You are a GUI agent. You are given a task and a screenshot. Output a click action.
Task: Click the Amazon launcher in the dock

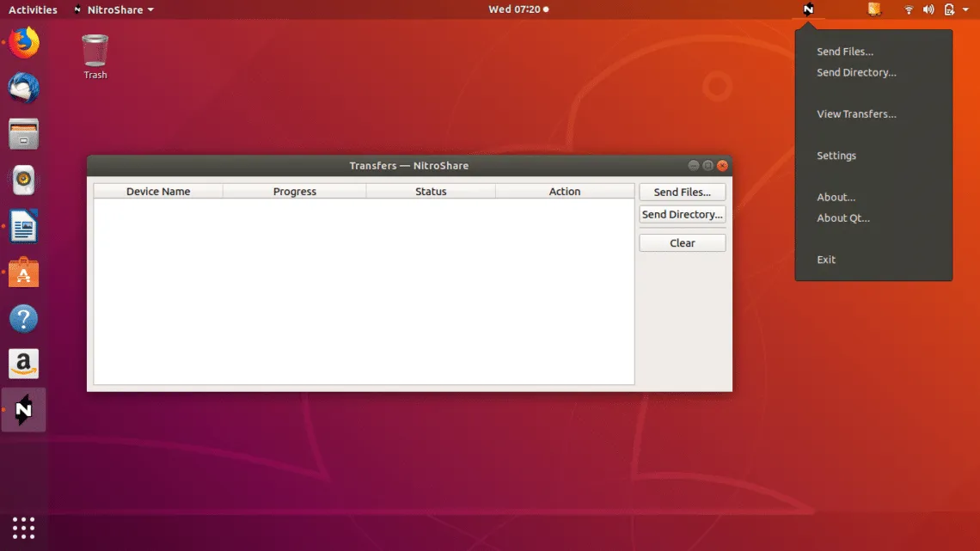[24, 364]
